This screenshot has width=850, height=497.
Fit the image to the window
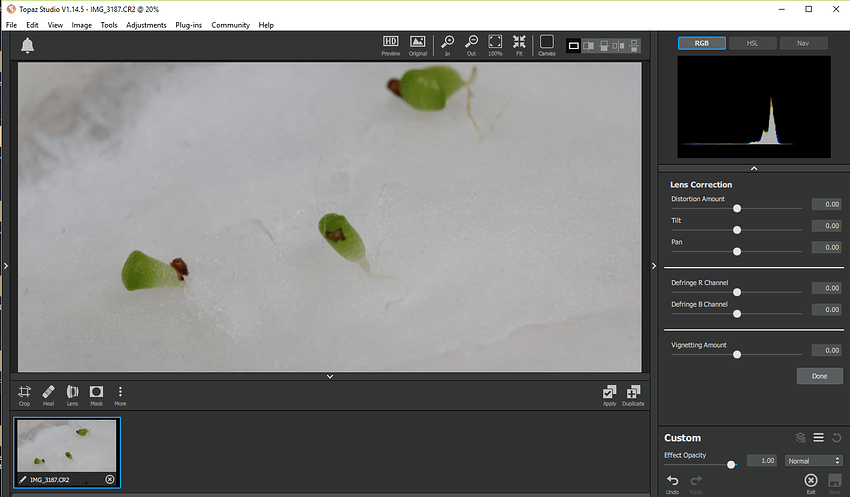pos(519,44)
